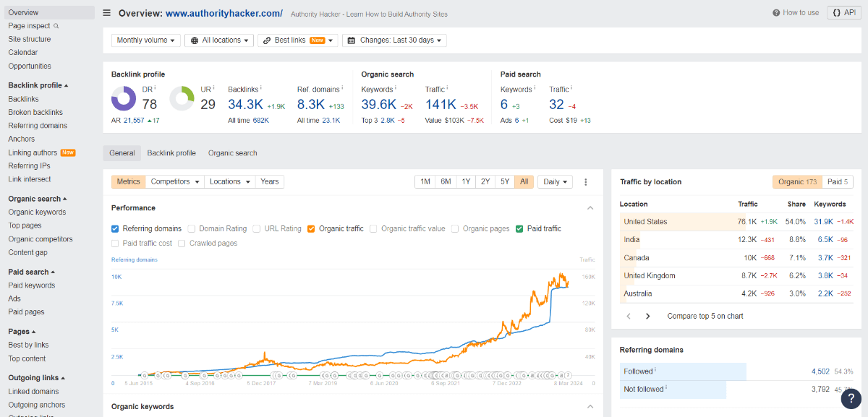This screenshot has height=417, width=868.
Task: Open Linking authors in sidebar
Action: (x=33, y=152)
